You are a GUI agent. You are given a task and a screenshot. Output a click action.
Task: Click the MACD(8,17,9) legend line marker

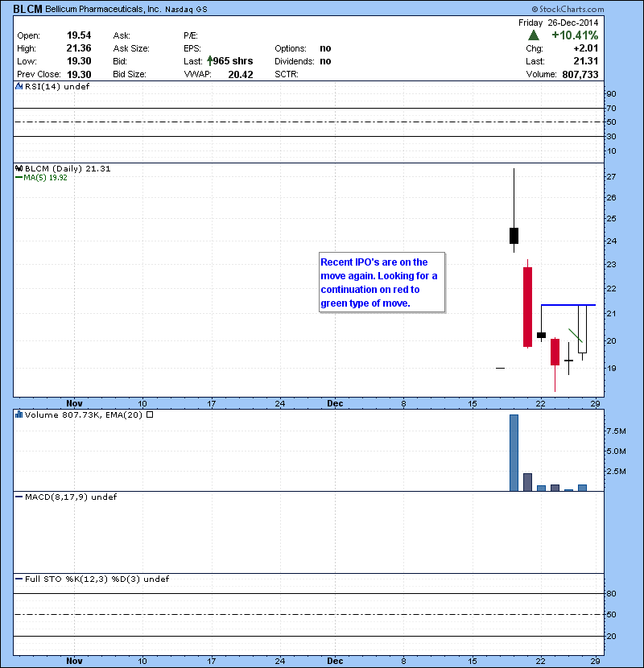tap(19, 497)
